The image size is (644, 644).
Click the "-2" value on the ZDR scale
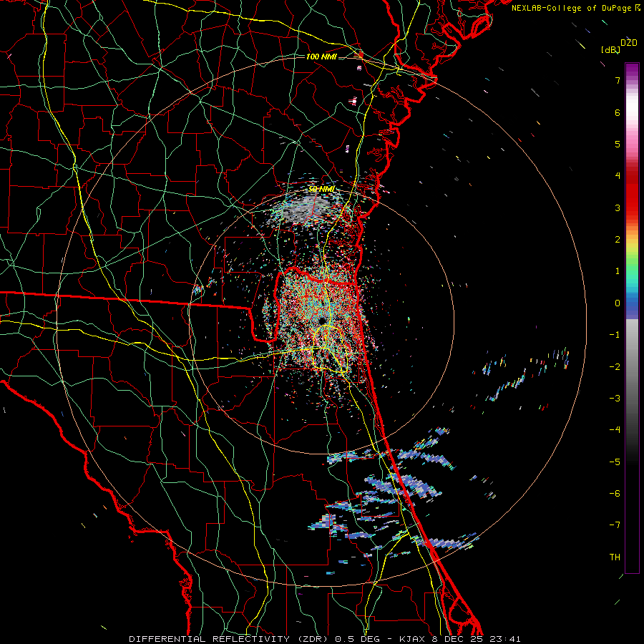pos(615,367)
